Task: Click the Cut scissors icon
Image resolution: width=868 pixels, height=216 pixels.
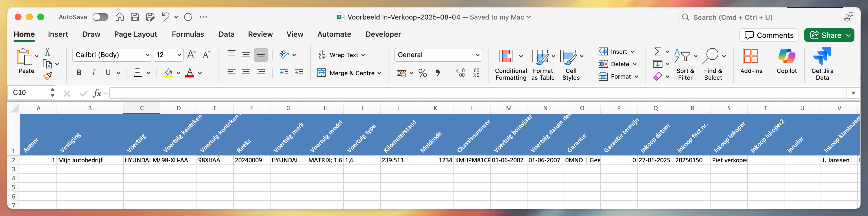Action: point(47,52)
